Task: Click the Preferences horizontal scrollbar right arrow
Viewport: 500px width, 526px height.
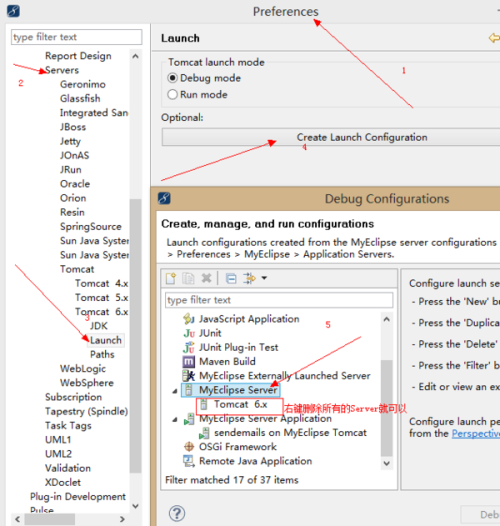Action: click(x=122, y=519)
